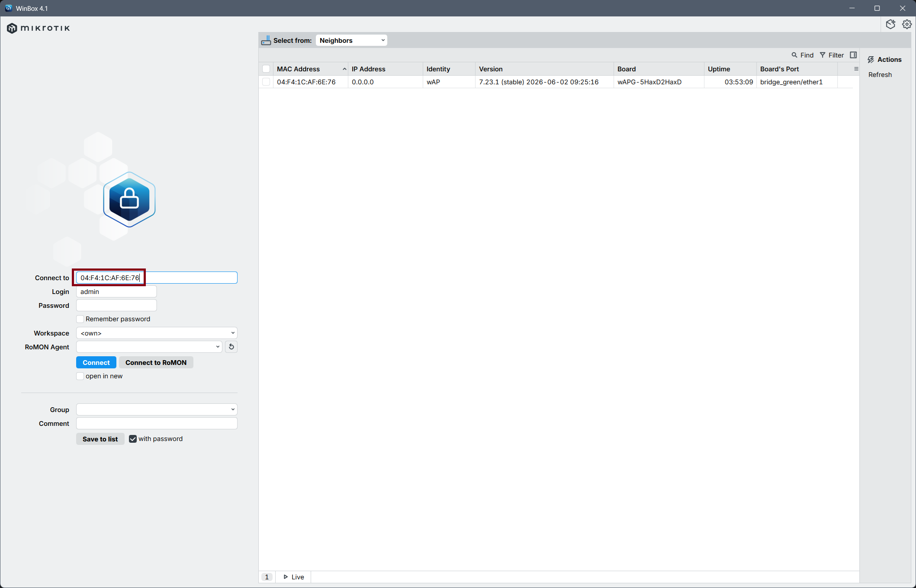Click the Live play icon
Screen dimensions: 916x588
[x=286, y=577]
